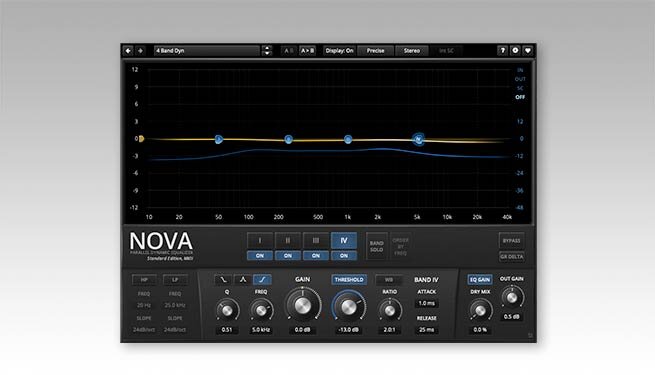655x375 pixels.
Task: Click the A > B copy button
Action: click(x=307, y=51)
